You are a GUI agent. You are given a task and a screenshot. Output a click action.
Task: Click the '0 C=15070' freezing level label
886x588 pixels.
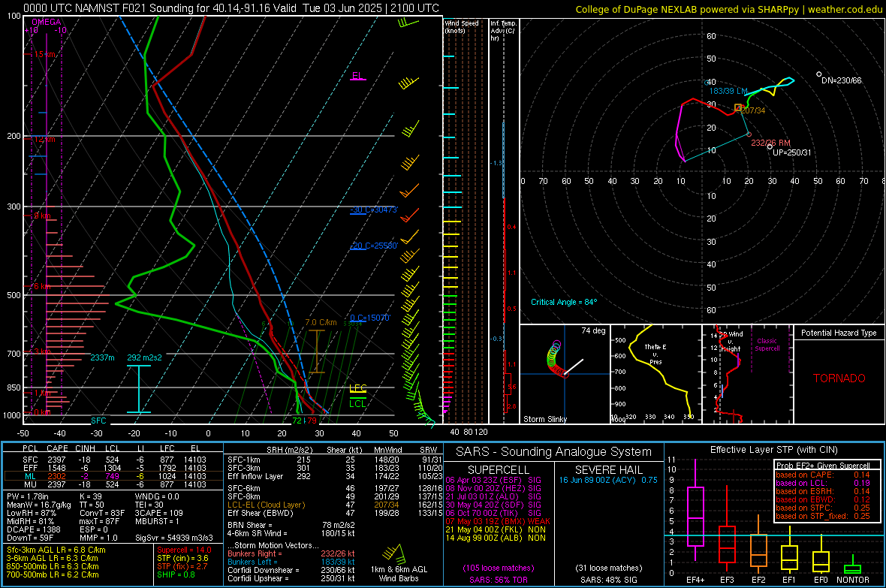point(370,318)
